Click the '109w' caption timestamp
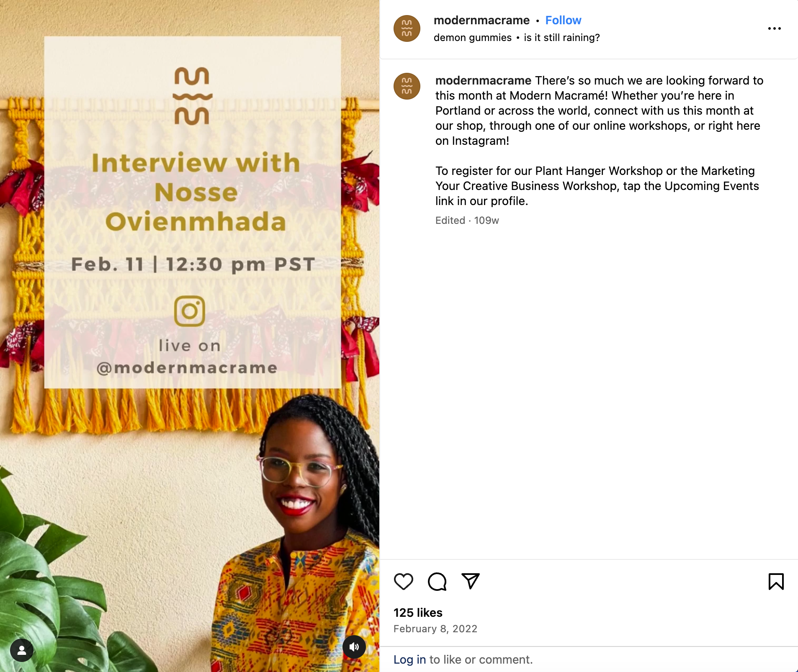The height and width of the screenshot is (672, 798). click(x=487, y=221)
